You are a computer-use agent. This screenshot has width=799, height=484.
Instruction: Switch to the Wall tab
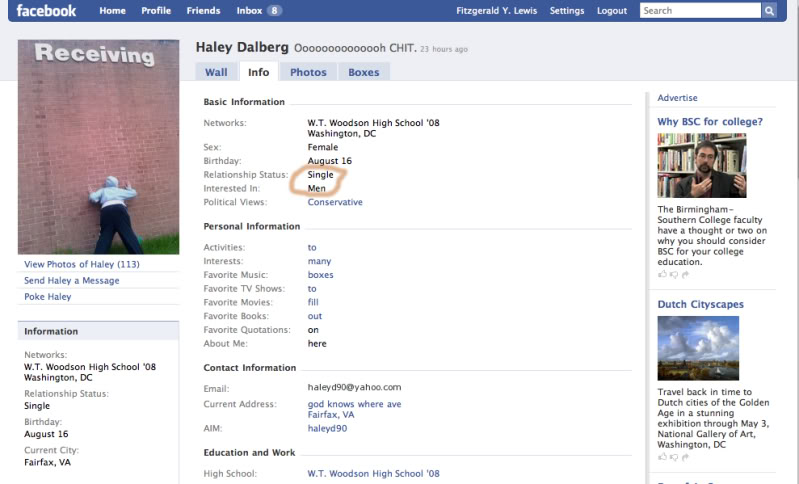[x=216, y=72]
